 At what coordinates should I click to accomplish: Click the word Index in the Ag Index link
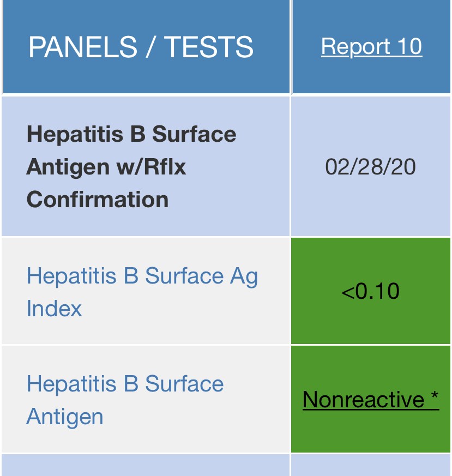pos(54,309)
